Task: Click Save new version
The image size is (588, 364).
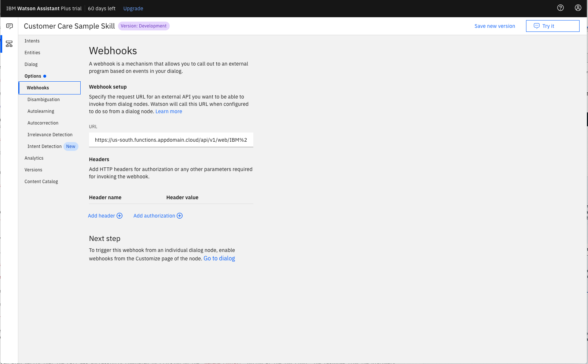Action: [495, 26]
